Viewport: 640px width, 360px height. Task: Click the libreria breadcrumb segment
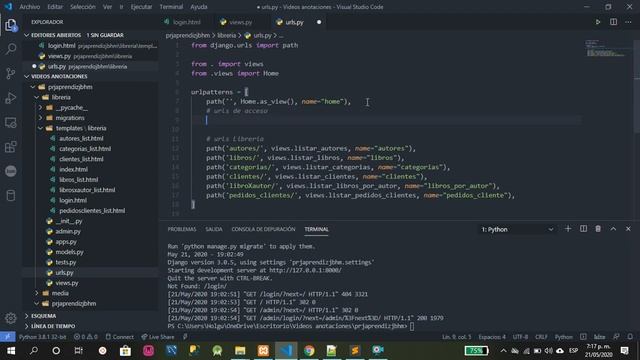coord(227,36)
